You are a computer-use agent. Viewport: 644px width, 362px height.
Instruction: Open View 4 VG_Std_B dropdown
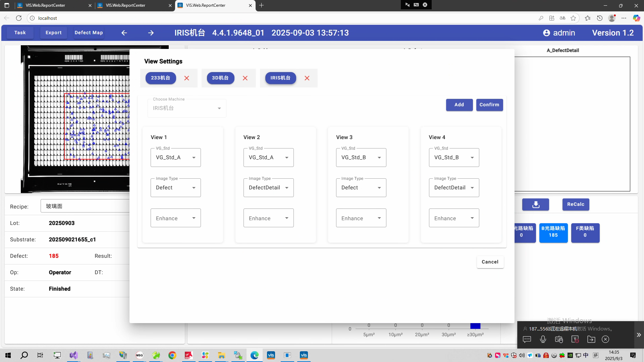(454, 158)
